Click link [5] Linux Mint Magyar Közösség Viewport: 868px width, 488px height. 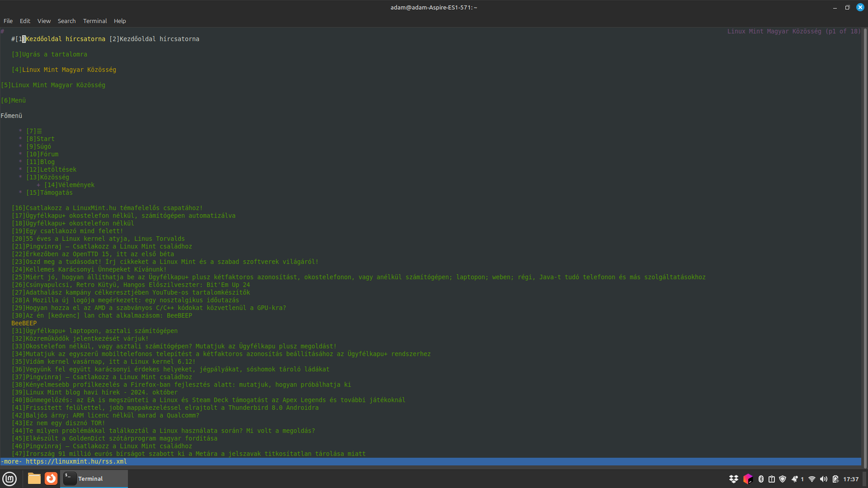[x=53, y=85]
